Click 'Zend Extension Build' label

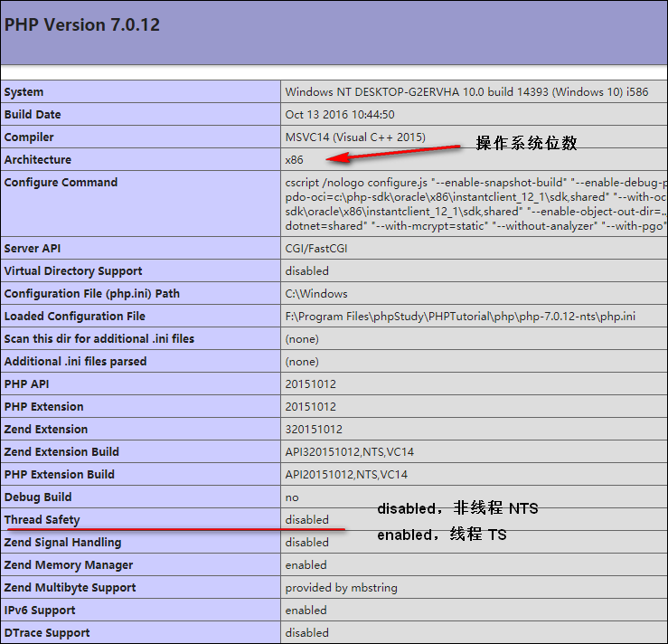point(61,451)
